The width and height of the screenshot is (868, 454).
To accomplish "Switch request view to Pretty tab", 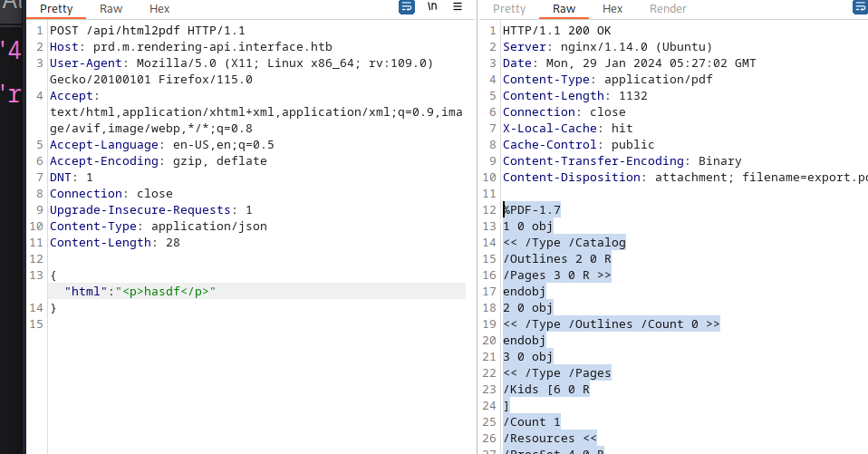I will pyautogui.click(x=56, y=9).
